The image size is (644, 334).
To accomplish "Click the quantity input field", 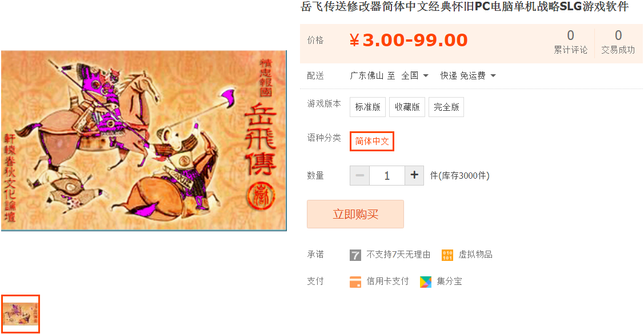I will coord(387,176).
